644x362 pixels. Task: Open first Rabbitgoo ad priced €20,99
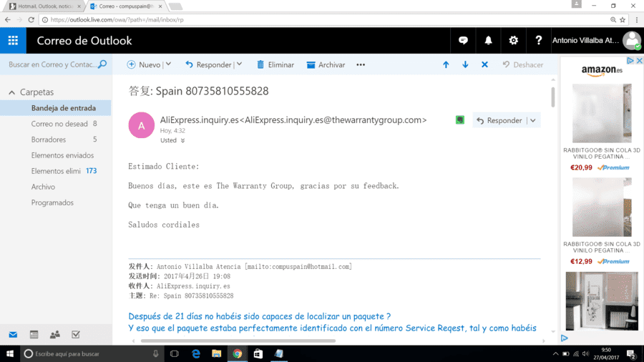tap(602, 127)
